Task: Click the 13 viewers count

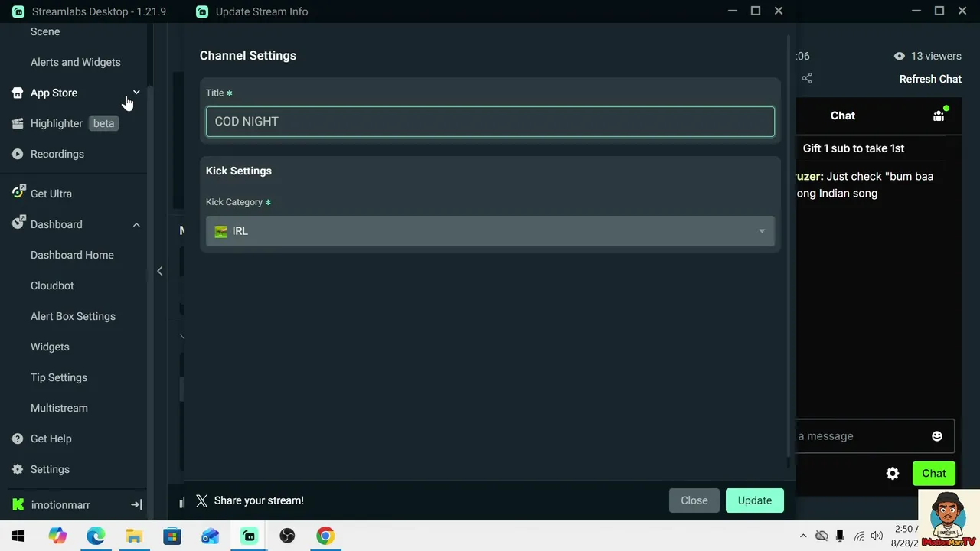Action: [936, 56]
